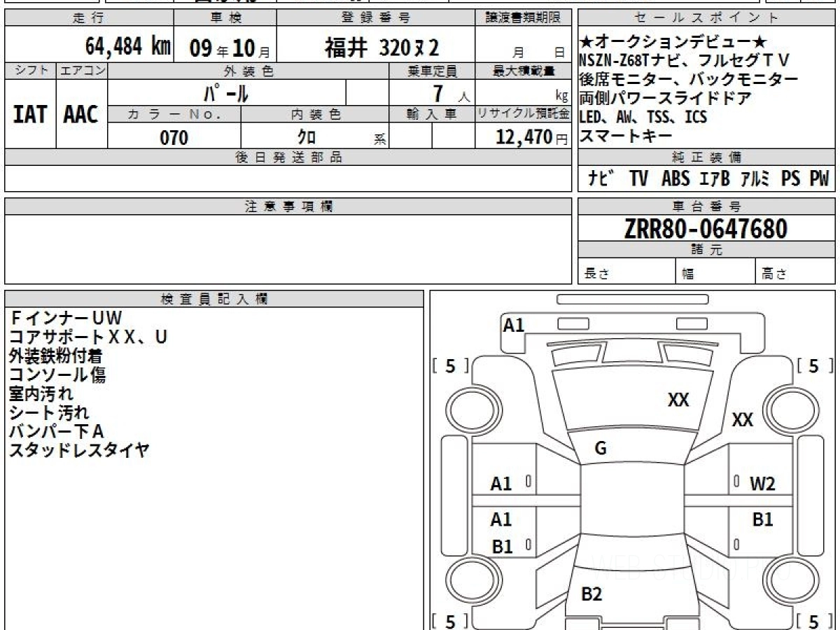Click the リサイクル預託金 header
This screenshot has height=630, width=840.
coord(524,114)
